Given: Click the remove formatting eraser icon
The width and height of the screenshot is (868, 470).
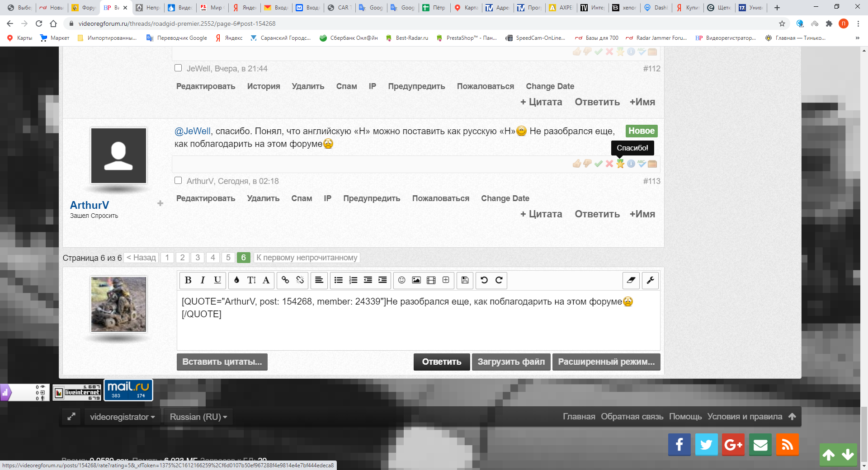Looking at the screenshot, I should (631, 280).
